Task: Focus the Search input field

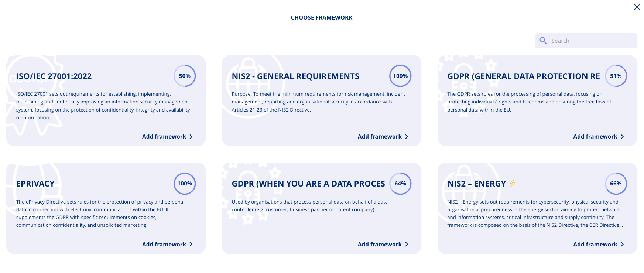Action: [586, 41]
